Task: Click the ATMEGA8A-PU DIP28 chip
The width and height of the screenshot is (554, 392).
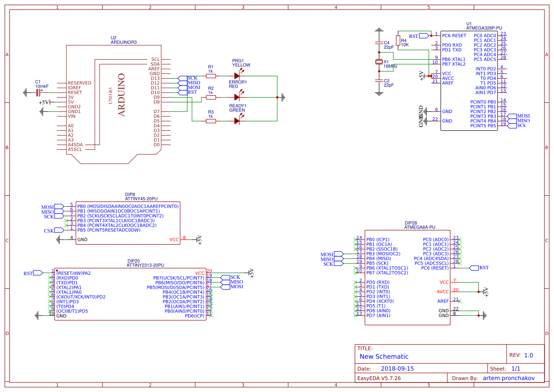Action: point(408,280)
